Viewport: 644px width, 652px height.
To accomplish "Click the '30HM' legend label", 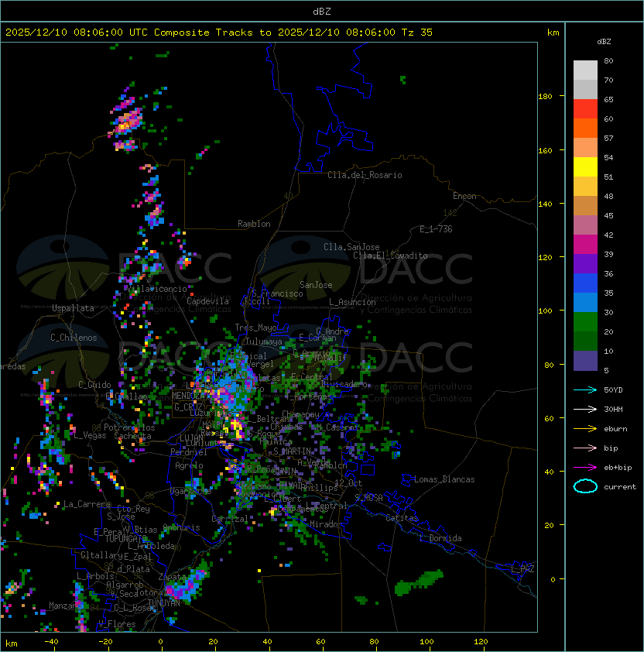I will 613,410.
